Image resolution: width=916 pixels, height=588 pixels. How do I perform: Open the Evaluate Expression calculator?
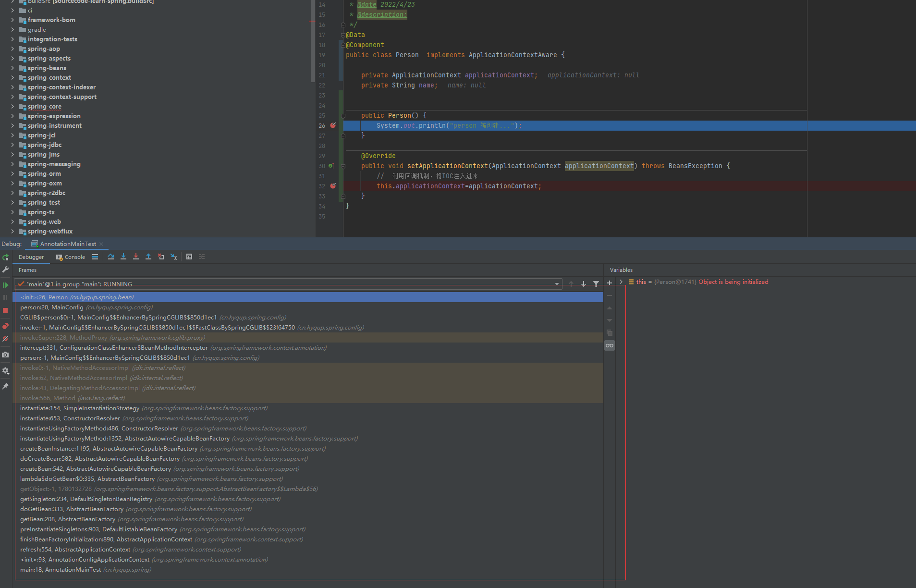(x=189, y=257)
